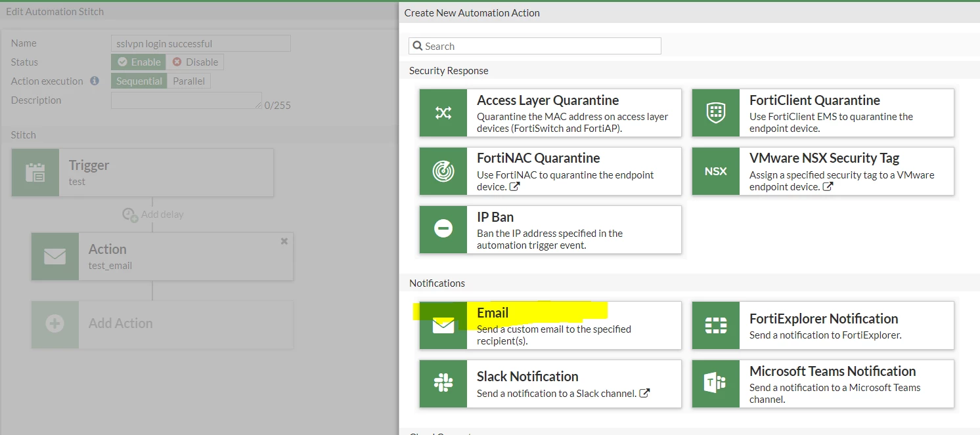
Task: Click the Email action description text
Action: (x=554, y=335)
